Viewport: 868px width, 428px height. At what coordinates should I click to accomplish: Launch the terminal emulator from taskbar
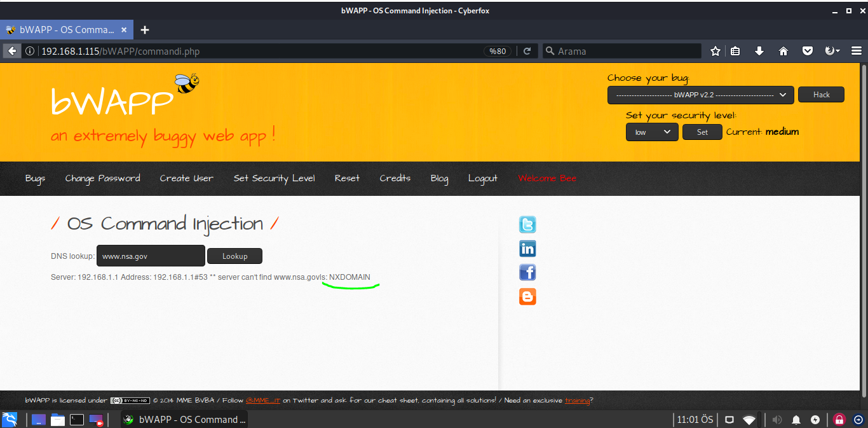click(77, 420)
